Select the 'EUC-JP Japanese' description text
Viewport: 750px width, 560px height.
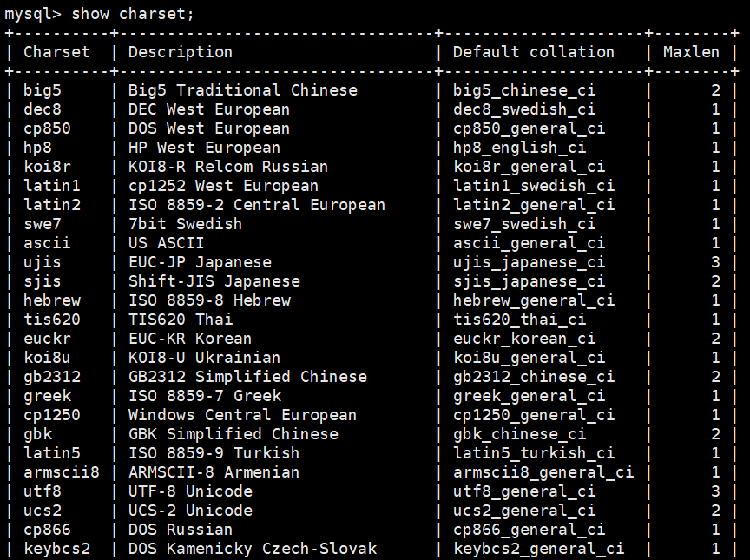point(200,262)
